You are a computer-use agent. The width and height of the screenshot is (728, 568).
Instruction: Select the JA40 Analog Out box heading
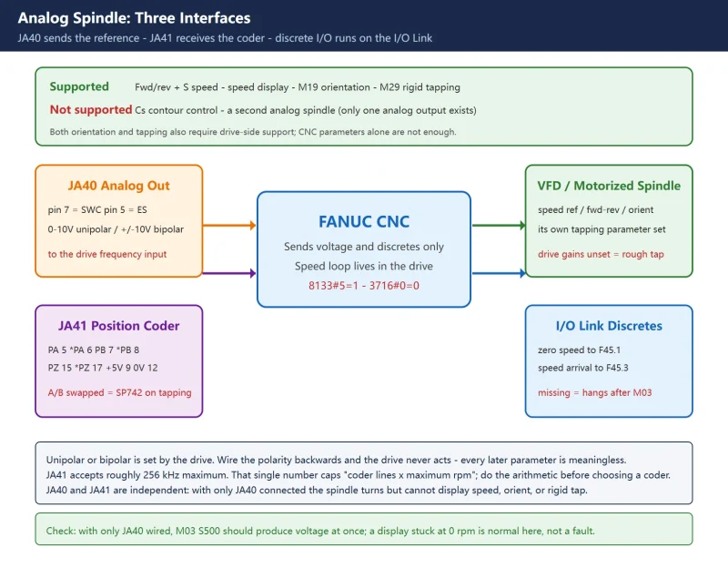click(119, 186)
